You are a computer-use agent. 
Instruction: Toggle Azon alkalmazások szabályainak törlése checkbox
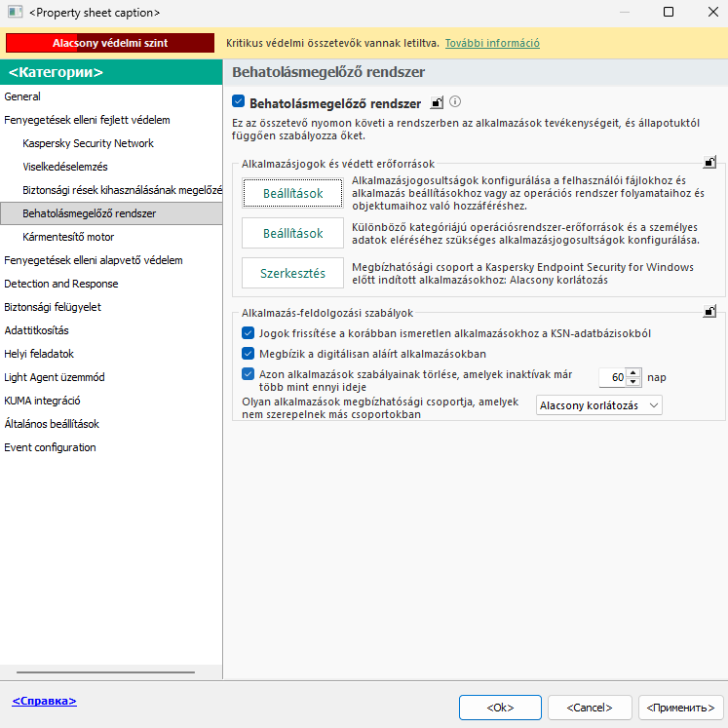248,374
